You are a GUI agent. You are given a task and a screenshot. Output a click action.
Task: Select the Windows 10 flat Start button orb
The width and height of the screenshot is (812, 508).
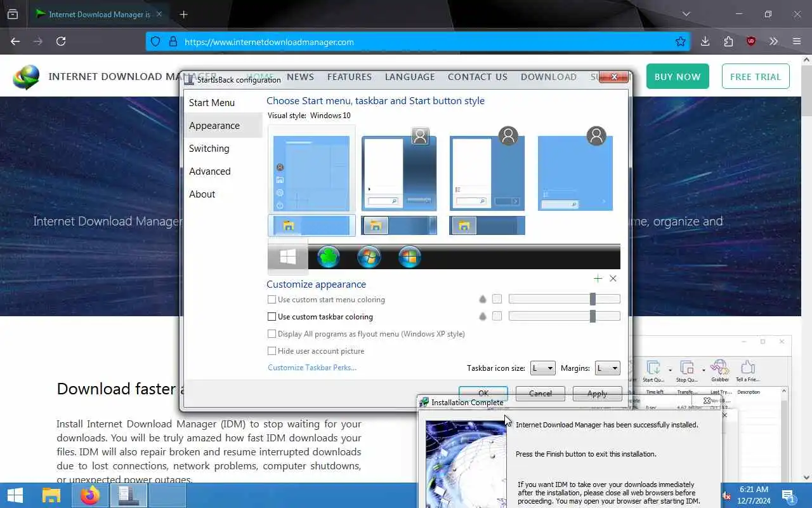click(x=288, y=257)
